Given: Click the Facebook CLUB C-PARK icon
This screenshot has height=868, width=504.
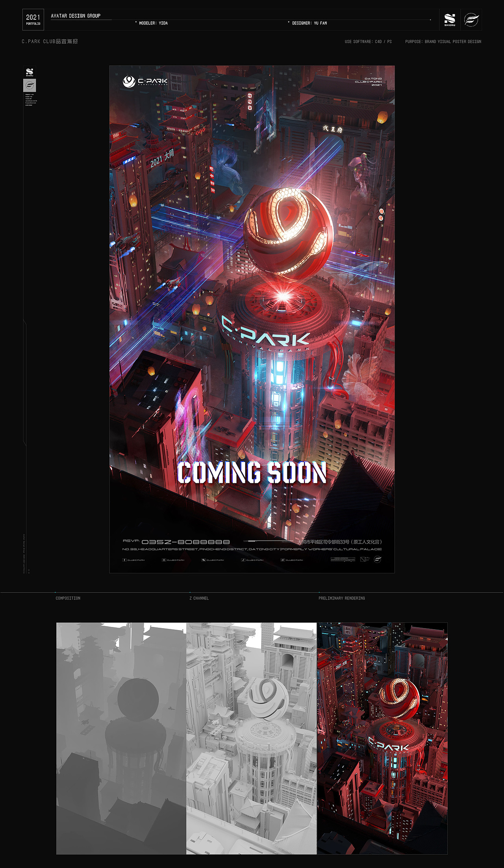Looking at the screenshot, I should [x=124, y=560].
